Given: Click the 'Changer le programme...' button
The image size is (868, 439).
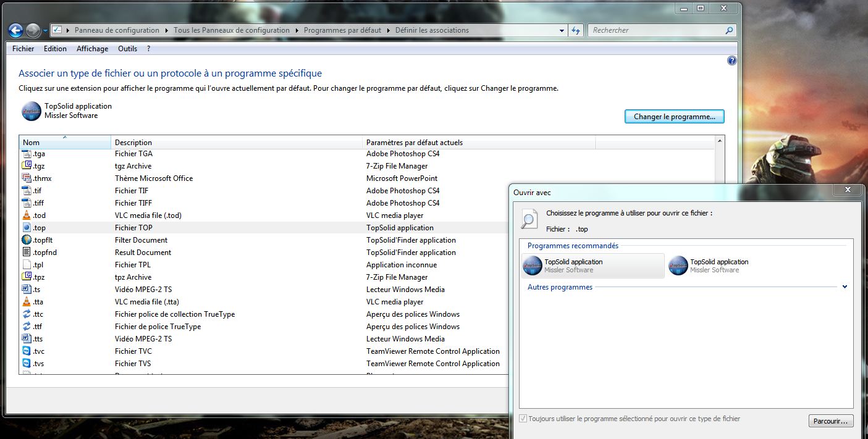Looking at the screenshot, I should (x=675, y=116).
